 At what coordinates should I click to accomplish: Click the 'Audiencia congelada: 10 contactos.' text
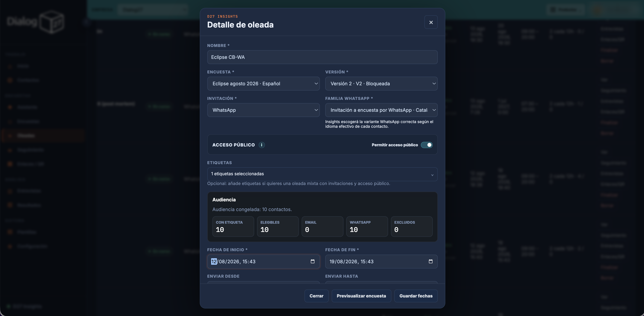252,209
